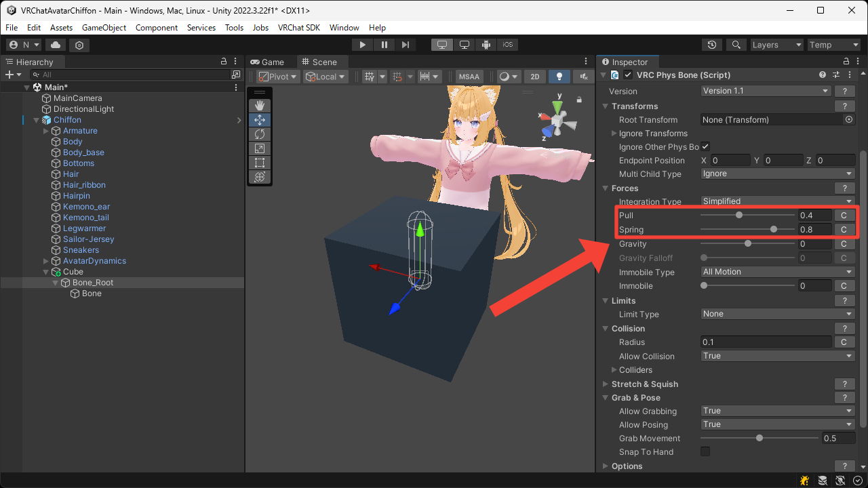
Task: Open the draw mode dropdown
Action: pyautogui.click(x=509, y=77)
